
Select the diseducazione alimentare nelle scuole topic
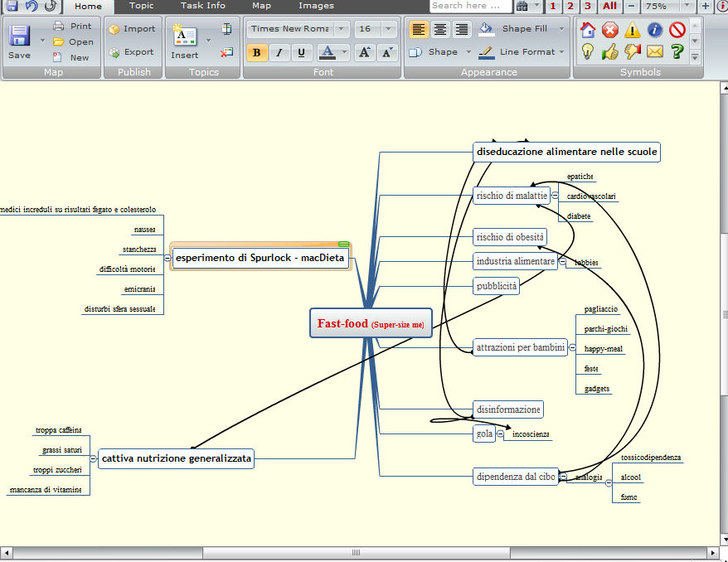click(566, 152)
